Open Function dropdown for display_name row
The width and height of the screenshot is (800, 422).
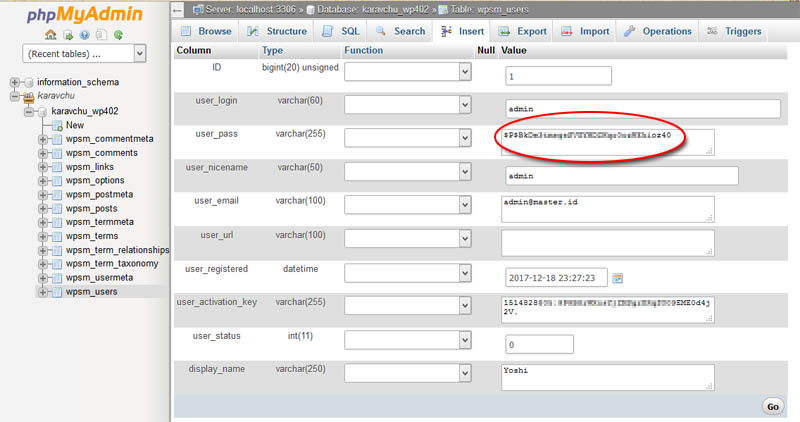point(408,373)
